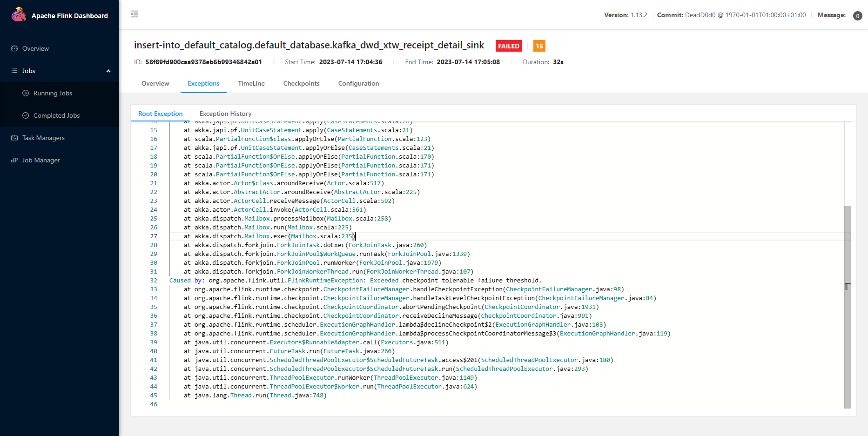Switch to Exception History tab
Screen dimensions: 868x436
(225, 114)
